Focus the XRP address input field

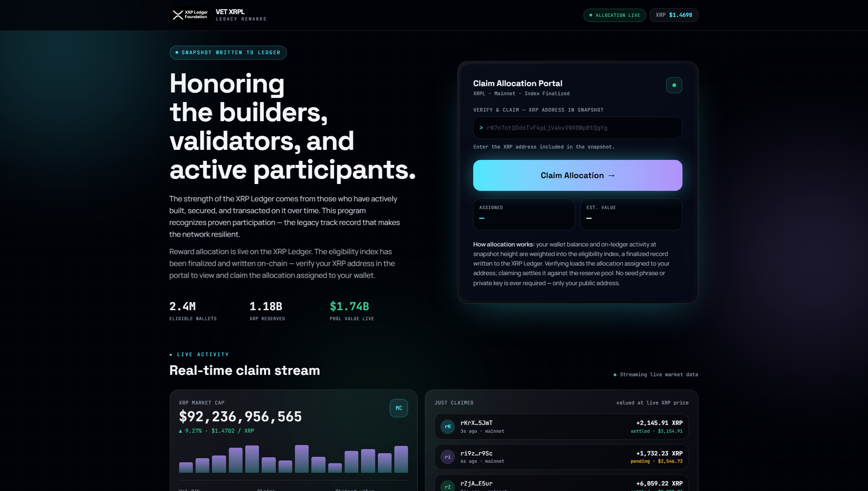point(578,128)
